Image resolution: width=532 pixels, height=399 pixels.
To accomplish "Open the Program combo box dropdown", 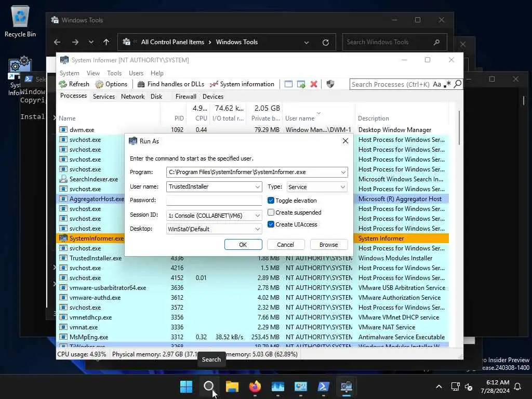I will [x=343, y=172].
